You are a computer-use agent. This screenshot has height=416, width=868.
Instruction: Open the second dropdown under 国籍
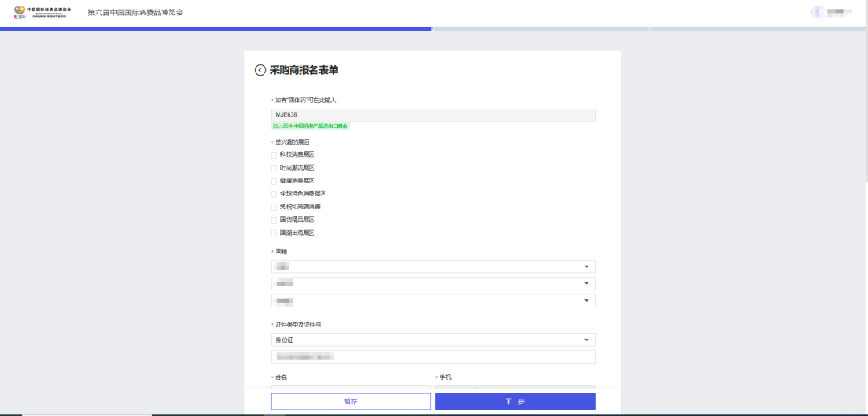(432, 283)
